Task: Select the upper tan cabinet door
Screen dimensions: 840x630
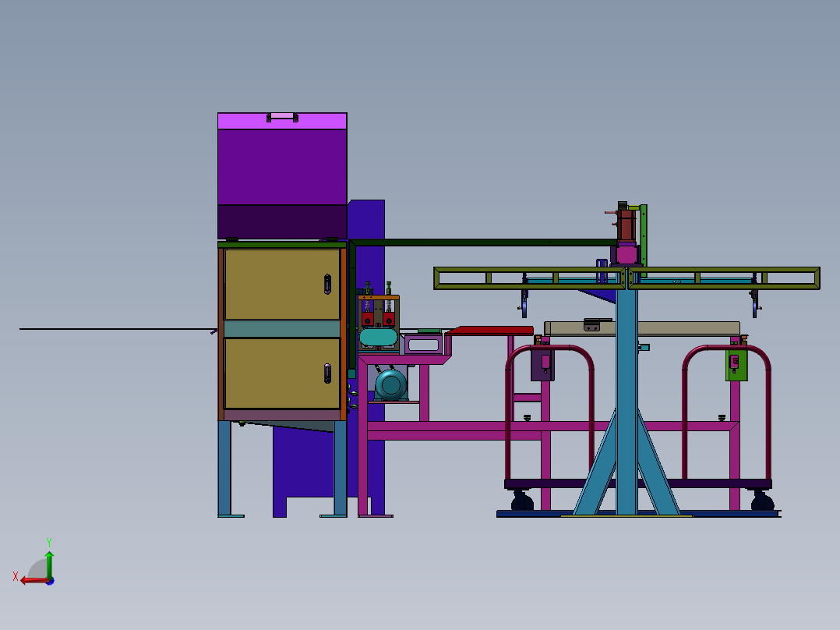Action: tap(282, 284)
